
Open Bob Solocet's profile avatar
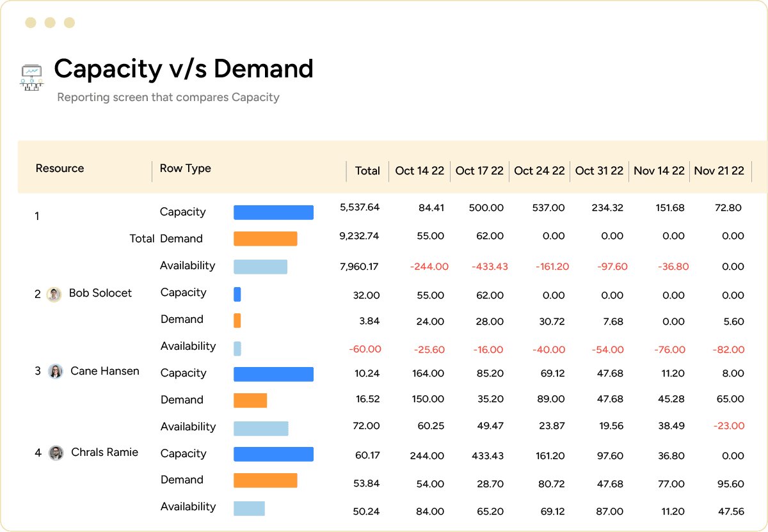[54, 293]
